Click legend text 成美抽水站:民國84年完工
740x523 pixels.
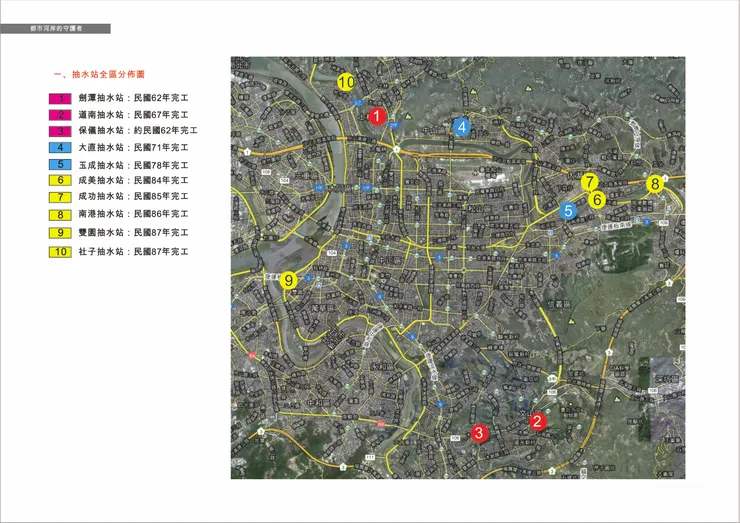tap(134, 180)
